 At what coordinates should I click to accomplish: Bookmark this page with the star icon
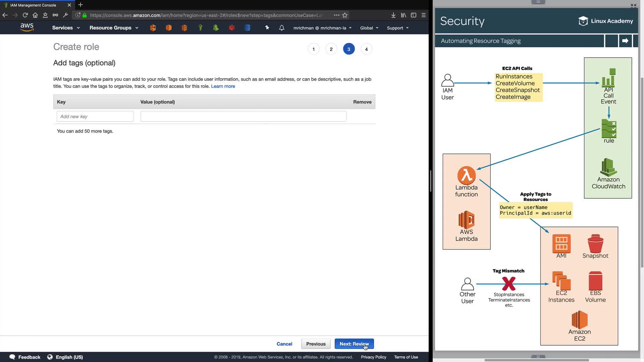coord(345,15)
